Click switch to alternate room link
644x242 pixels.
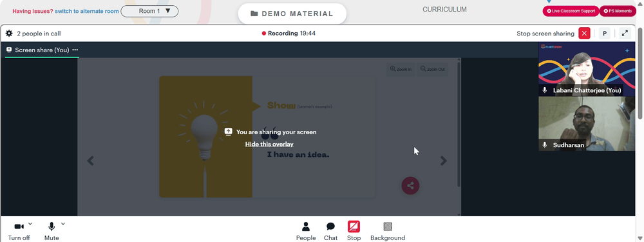pos(87,11)
